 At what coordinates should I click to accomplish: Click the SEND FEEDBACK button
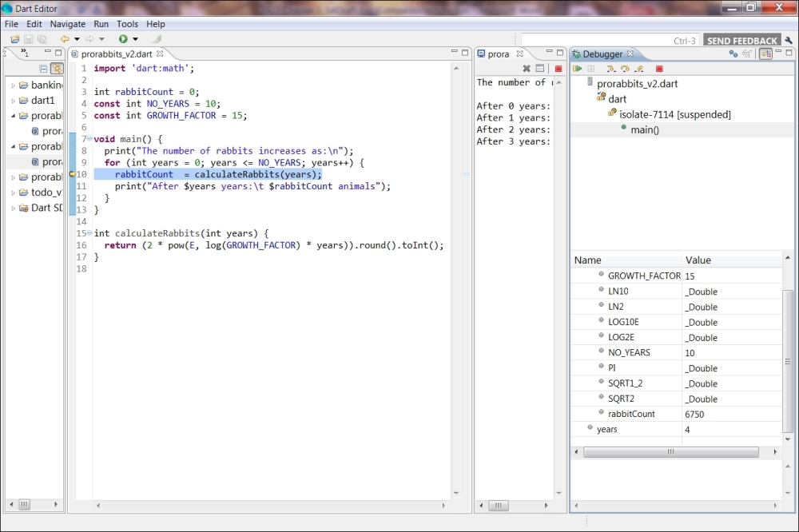[x=742, y=39]
